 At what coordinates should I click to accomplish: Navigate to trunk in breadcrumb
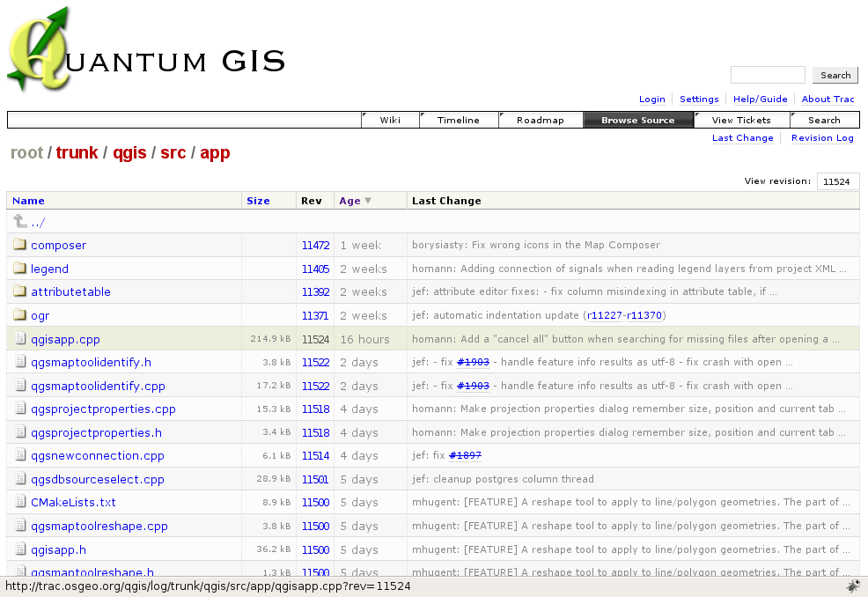point(77,152)
